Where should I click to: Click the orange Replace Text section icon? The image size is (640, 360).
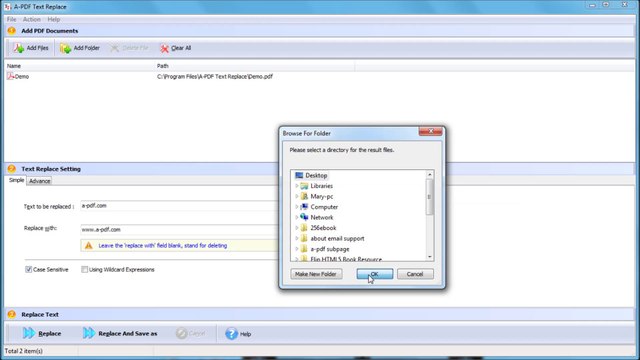click(11, 314)
